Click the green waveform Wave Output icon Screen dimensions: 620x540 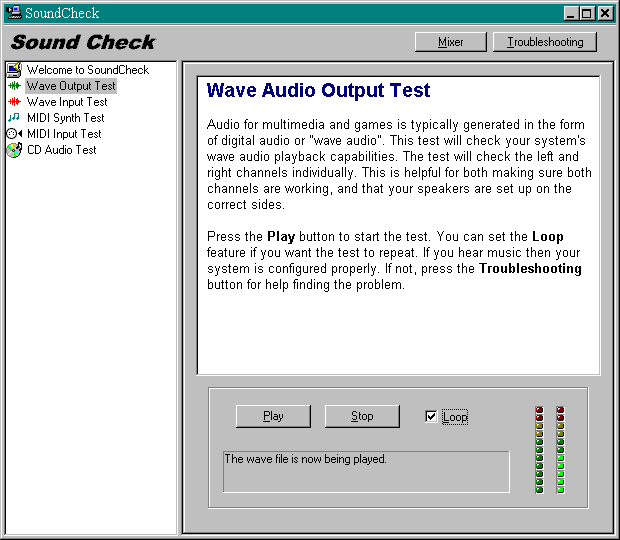[x=14, y=86]
